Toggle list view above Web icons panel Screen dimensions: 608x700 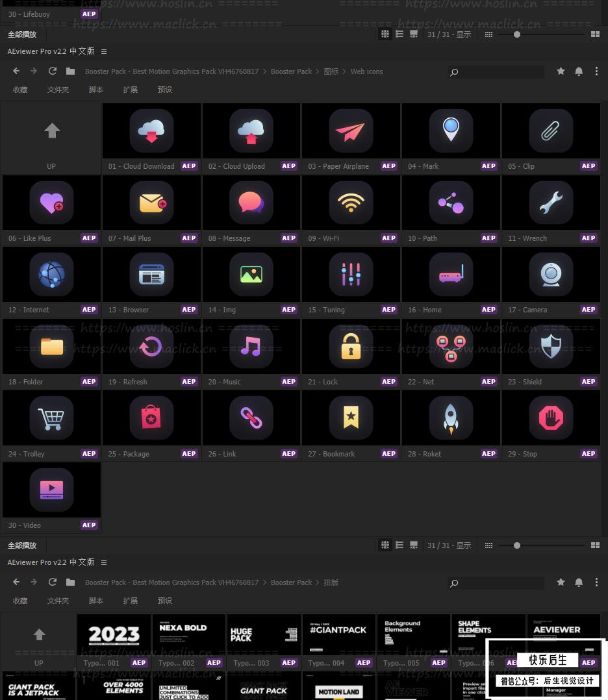399,34
